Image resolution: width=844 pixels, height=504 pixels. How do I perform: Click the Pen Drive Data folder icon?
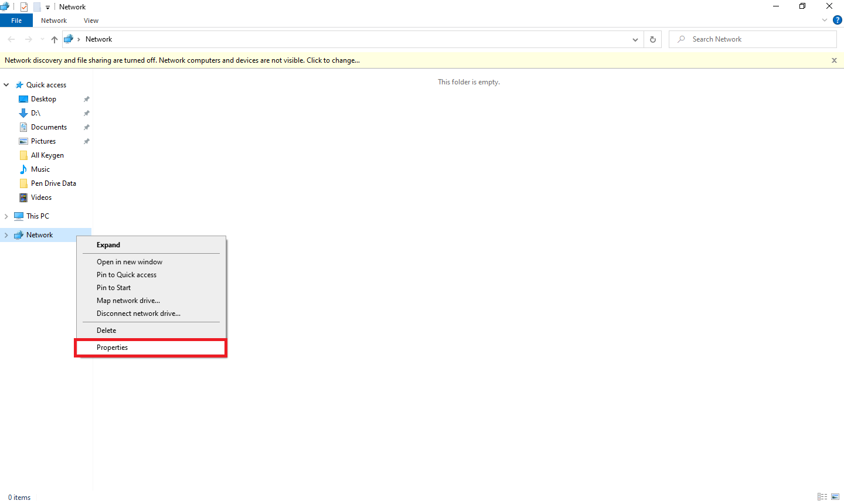(23, 183)
